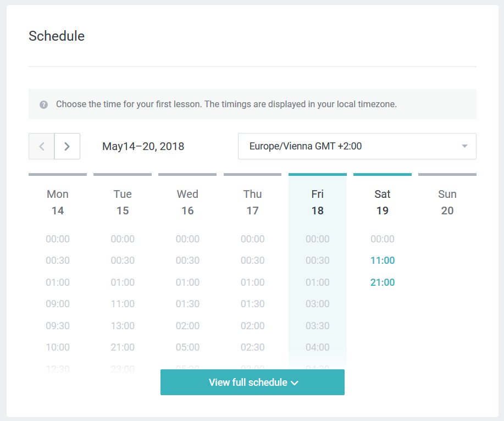Click the Sun 20 day header
The height and width of the screenshot is (421, 504).
[447, 202]
